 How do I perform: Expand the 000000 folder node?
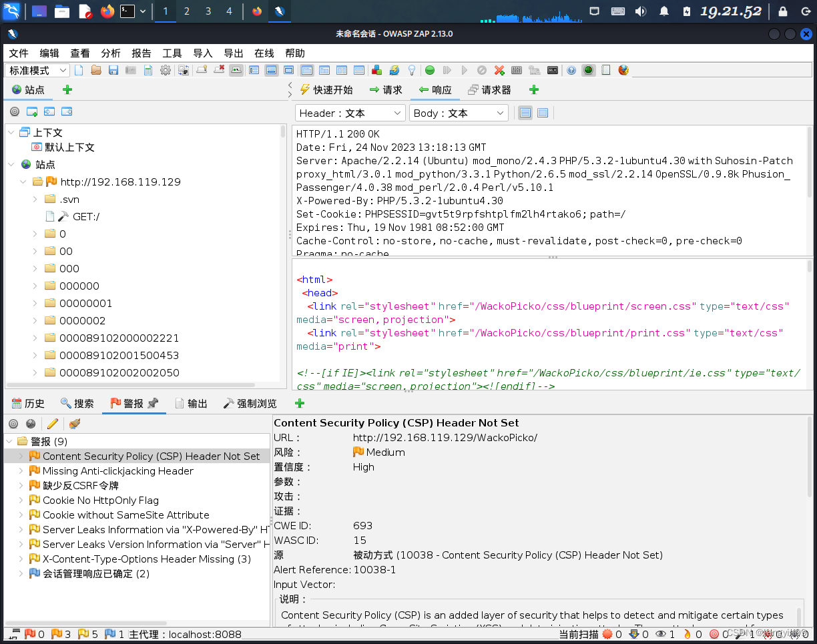(35, 286)
